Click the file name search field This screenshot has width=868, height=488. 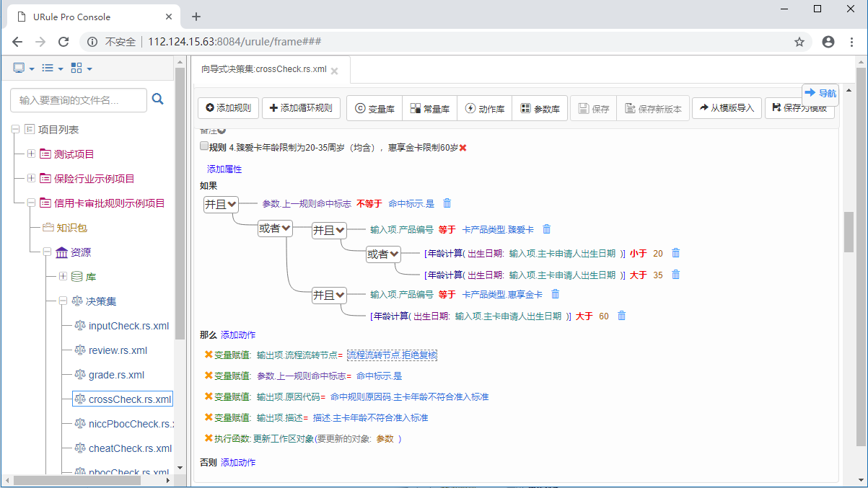tap(78, 100)
